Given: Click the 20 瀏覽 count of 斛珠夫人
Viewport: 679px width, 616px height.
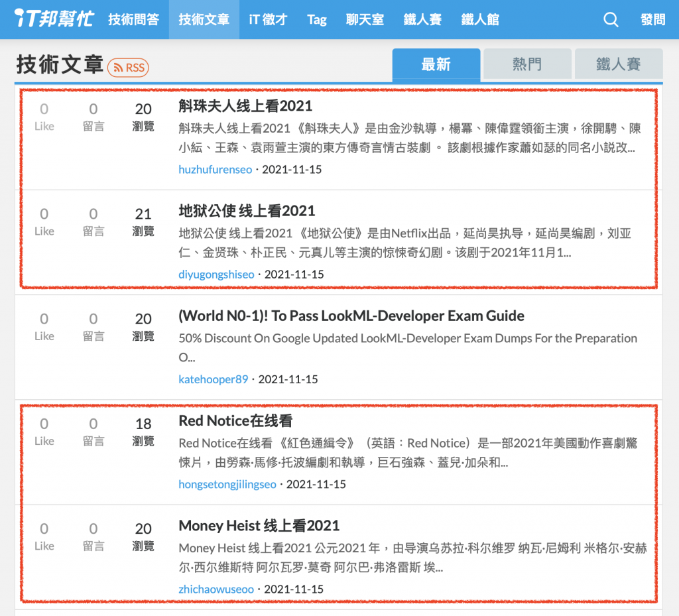Looking at the screenshot, I should point(143,117).
